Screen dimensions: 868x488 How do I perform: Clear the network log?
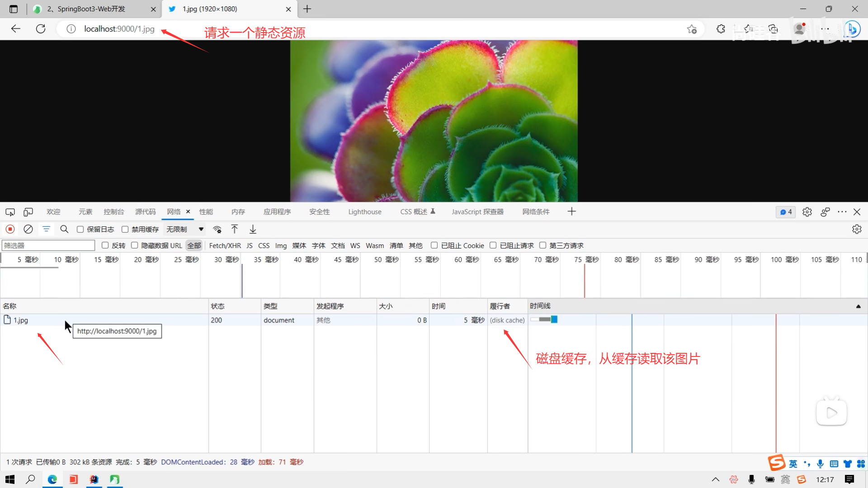coord(28,229)
